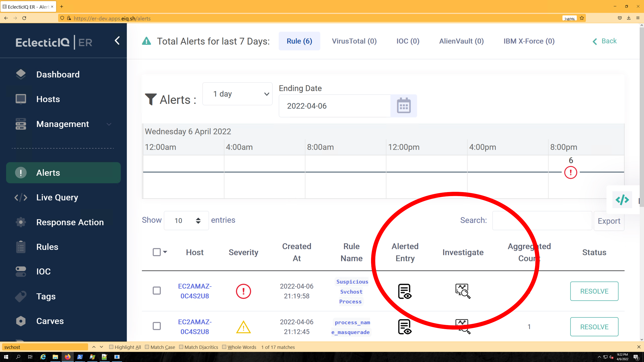Image resolution: width=644 pixels, height=362 pixels.
Task: Click the alerts Search box
Action: tap(542, 220)
